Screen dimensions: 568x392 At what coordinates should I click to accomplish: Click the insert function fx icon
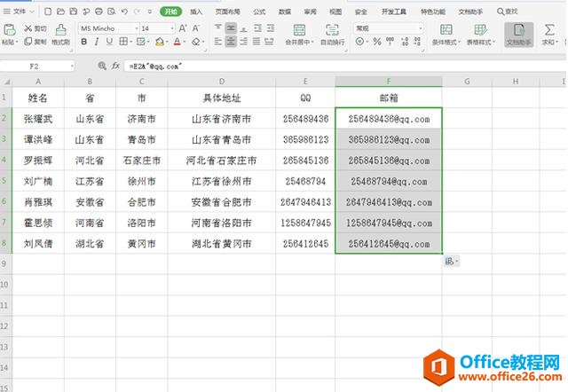[x=115, y=66]
